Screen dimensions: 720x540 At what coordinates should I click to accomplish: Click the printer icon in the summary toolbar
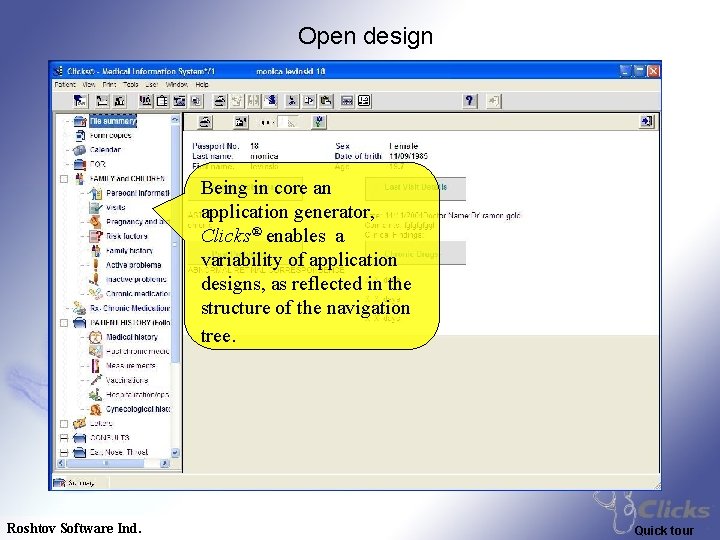(x=205, y=122)
